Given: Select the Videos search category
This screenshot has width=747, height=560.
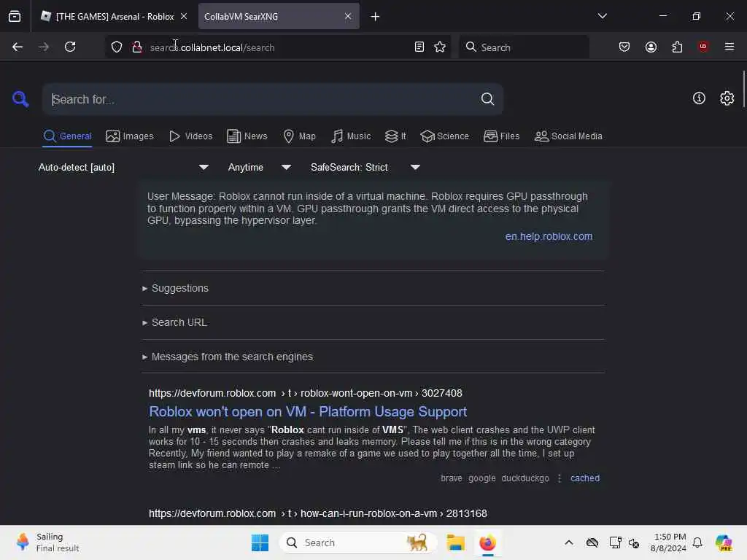Looking at the screenshot, I should [x=190, y=136].
